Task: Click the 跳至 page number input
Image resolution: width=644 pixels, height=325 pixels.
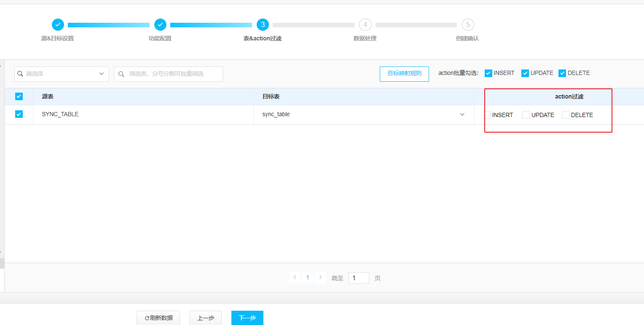Action: click(359, 278)
